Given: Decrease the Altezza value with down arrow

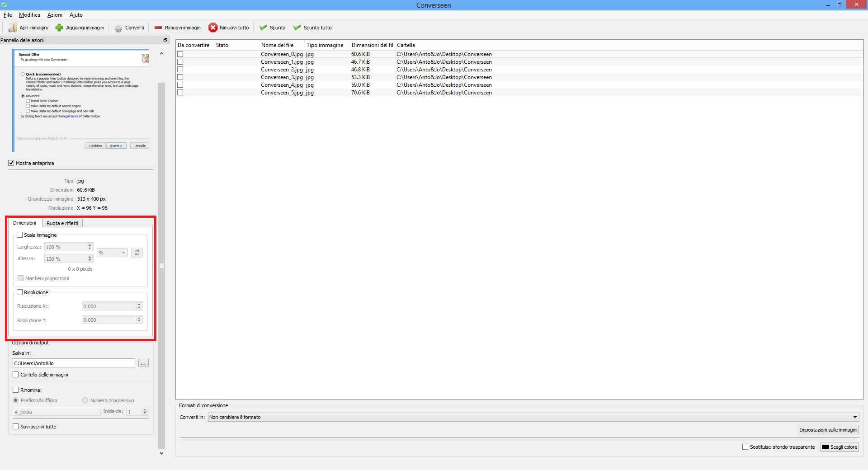Looking at the screenshot, I should [x=90, y=261].
